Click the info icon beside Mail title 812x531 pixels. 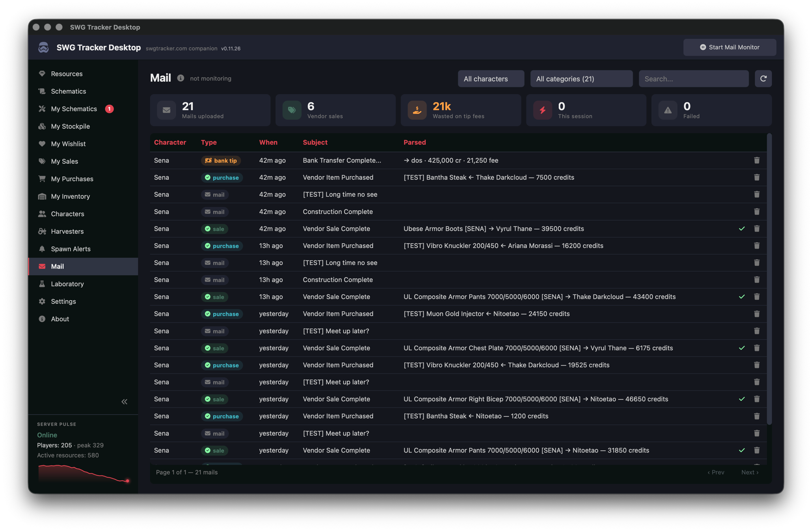pyautogui.click(x=181, y=78)
